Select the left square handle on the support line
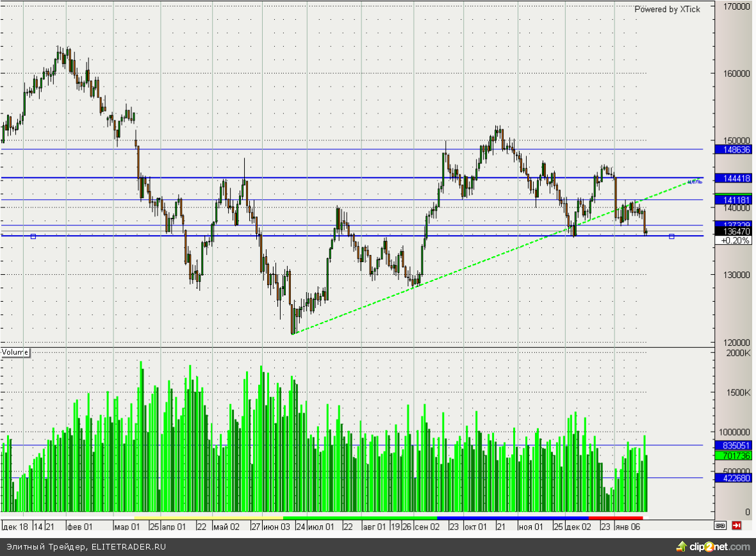This screenshot has width=756, height=556. point(33,236)
